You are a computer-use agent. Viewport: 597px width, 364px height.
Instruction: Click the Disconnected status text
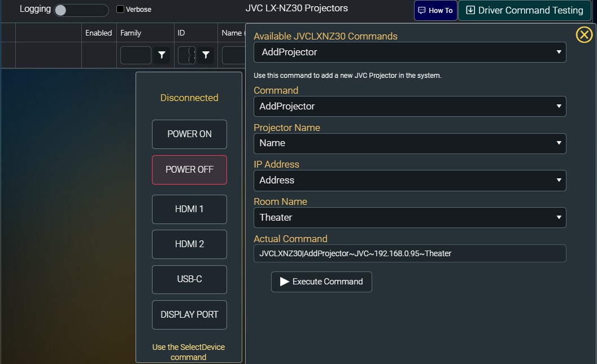(x=189, y=98)
